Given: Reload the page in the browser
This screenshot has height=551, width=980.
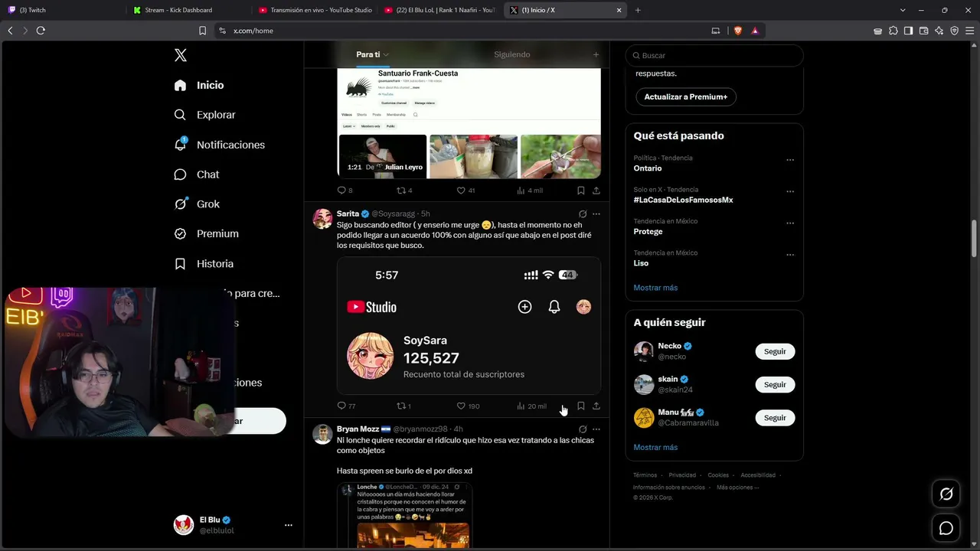Looking at the screenshot, I should pyautogui.click(x=41, y=31).
